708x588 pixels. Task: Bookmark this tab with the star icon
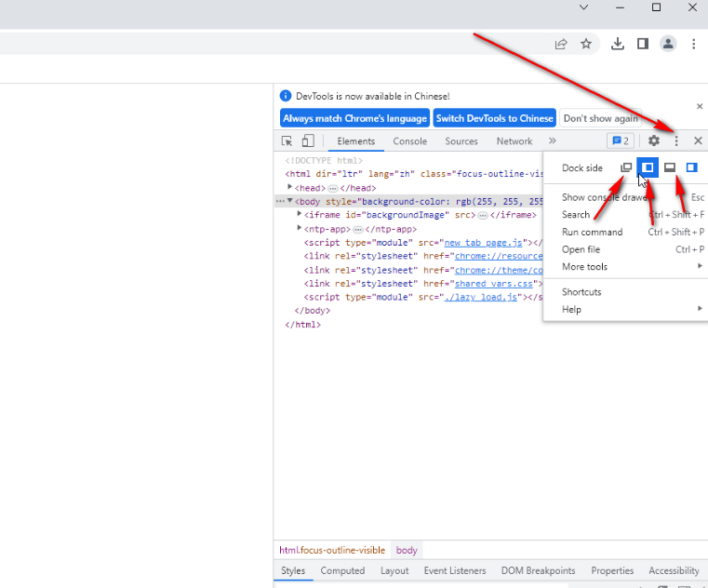[586, 44]
